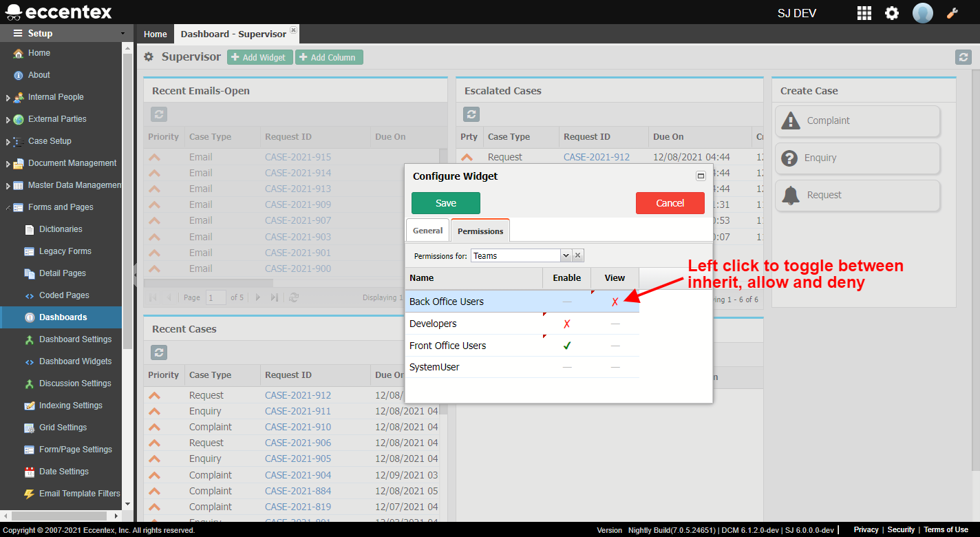The height and width of the screenshot is (537, 980).
Task: Click the Recent Emails page number field
Action: tap(216, 297)
